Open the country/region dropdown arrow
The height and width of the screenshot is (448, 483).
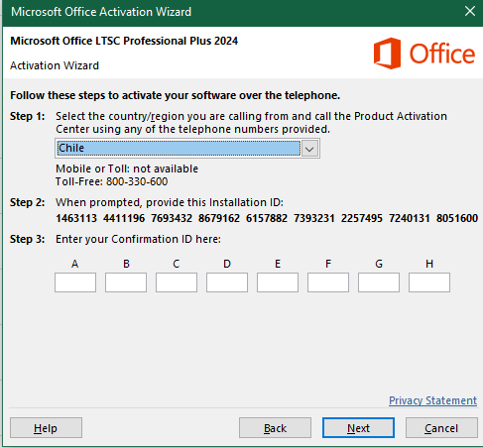[309, 149]
